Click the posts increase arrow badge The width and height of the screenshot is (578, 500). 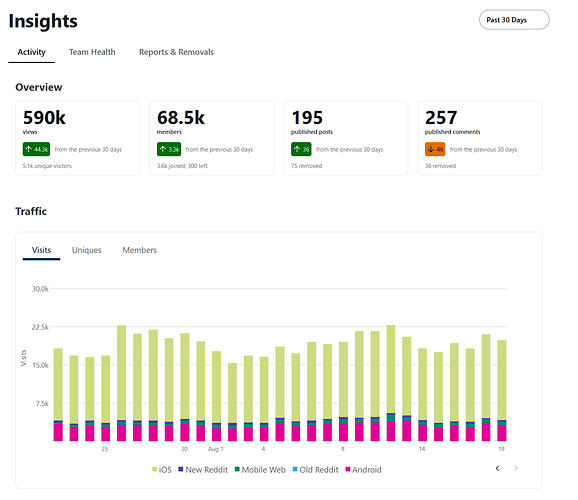pos(301,149)
